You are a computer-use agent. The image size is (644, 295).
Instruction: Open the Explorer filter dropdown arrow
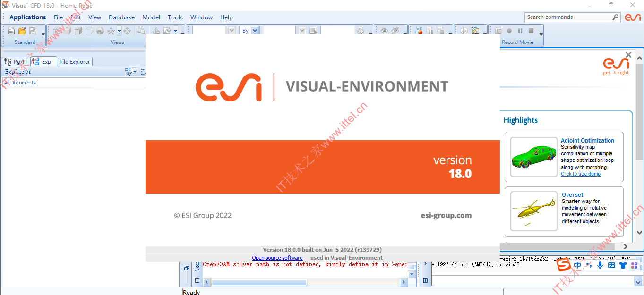[135, 72]
